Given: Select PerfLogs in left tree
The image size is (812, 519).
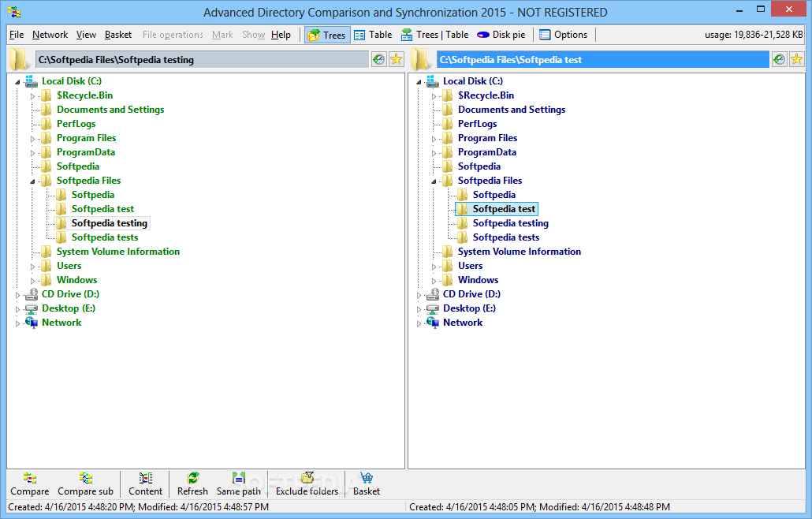Looking at the screenshot, I should (76, 124).
